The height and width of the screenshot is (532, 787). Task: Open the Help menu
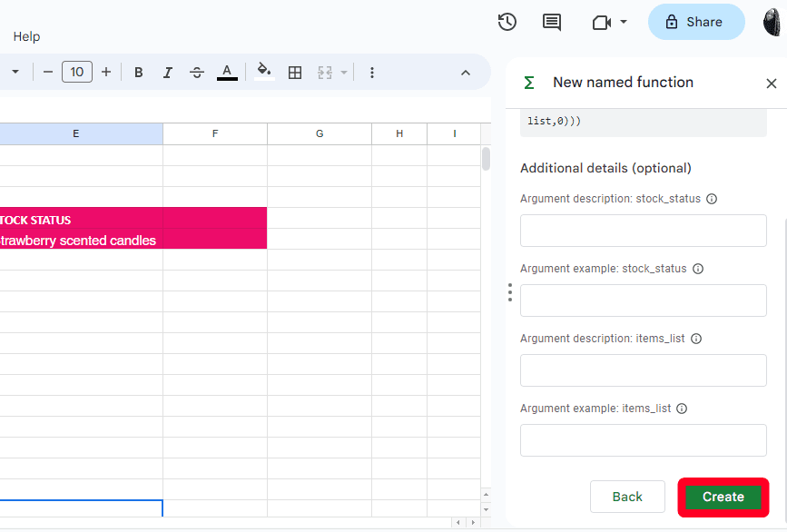(26, 36)
